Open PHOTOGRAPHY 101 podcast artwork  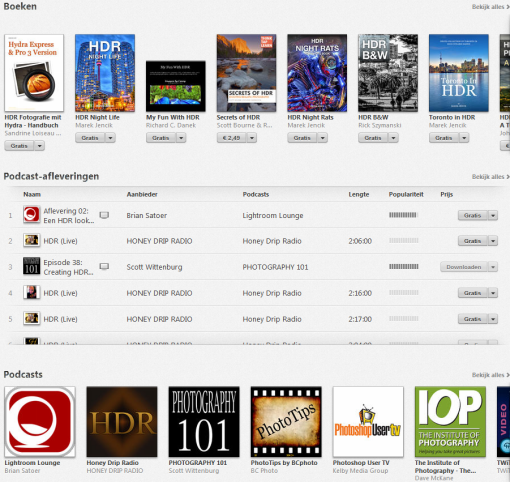tap(204, 422)
